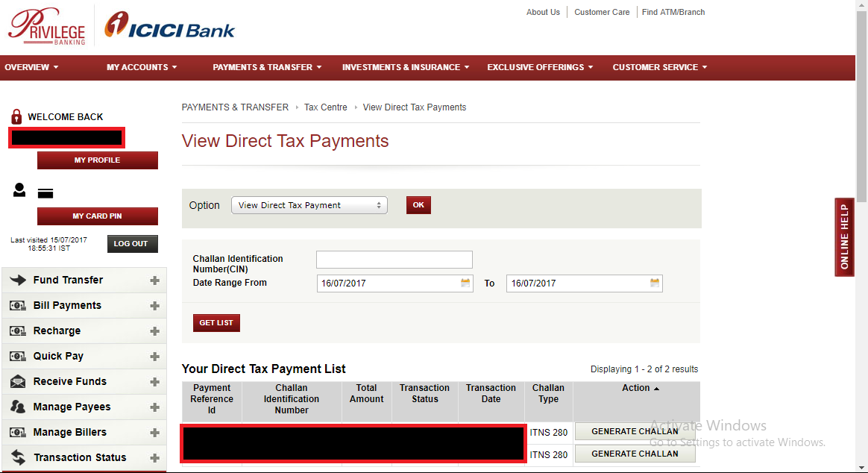Expand Quick Pay with its plus sign

[x=154, y=357]
